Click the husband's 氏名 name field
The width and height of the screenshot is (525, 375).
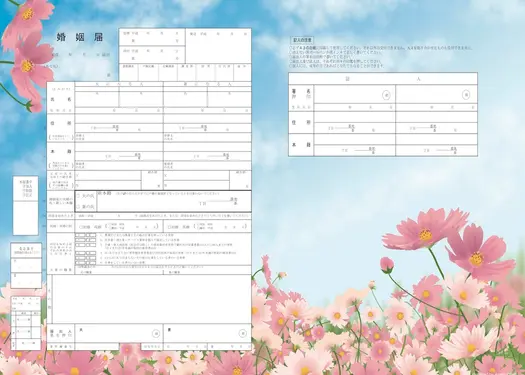pos(119,99)
